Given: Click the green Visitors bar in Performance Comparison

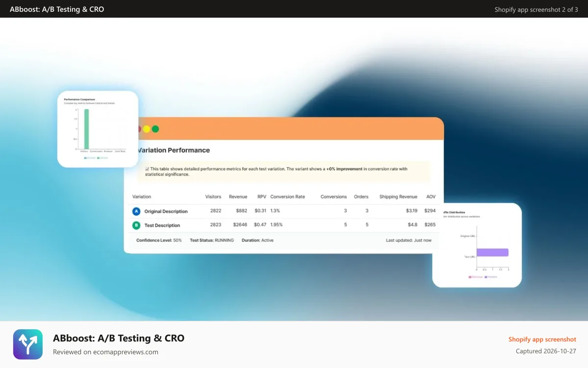Looking at the screenshot, I should [86, 129].
